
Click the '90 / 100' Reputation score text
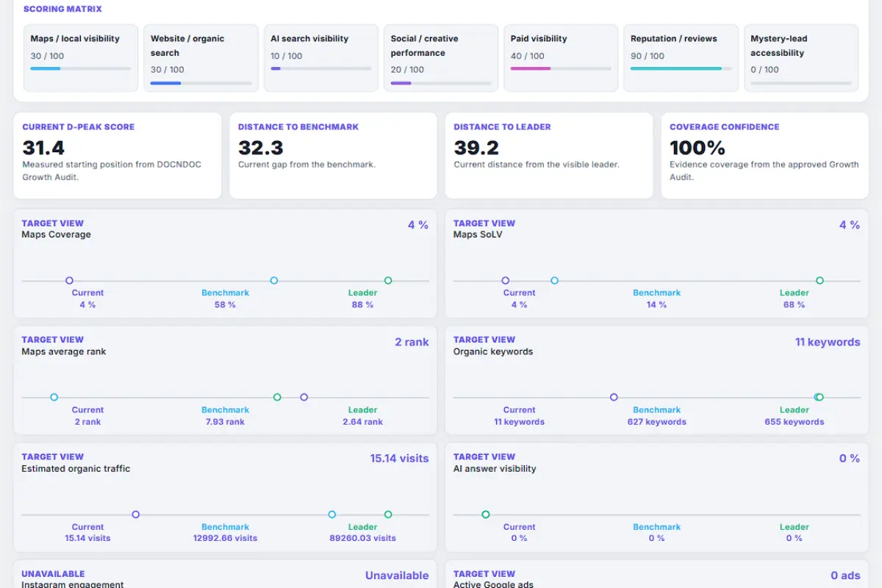tap(648, 56)
